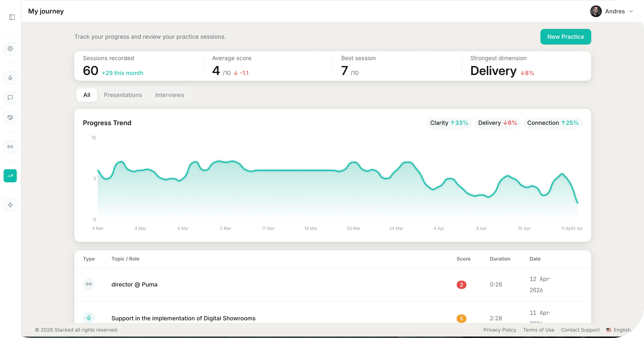This screenshot has height=338, width=644.
Task: Open the Privacy Policy link
Action: pos(500,330)
